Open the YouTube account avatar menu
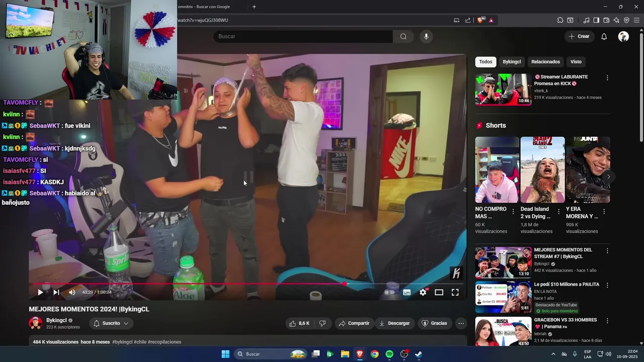644x362 pixels. pyautogui.click(x=623, y=36)
